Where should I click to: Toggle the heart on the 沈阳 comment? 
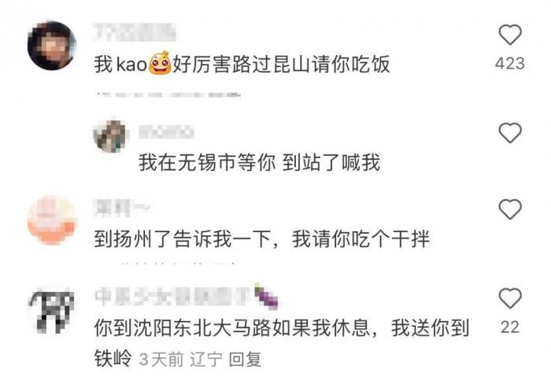coord(510,298)
